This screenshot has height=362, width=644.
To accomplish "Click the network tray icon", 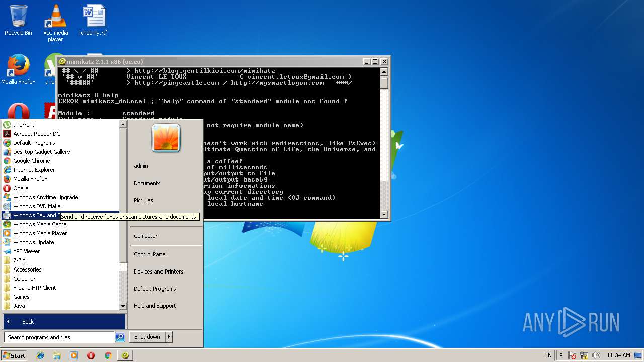I will pyautogui.click(x=584, y=355).
